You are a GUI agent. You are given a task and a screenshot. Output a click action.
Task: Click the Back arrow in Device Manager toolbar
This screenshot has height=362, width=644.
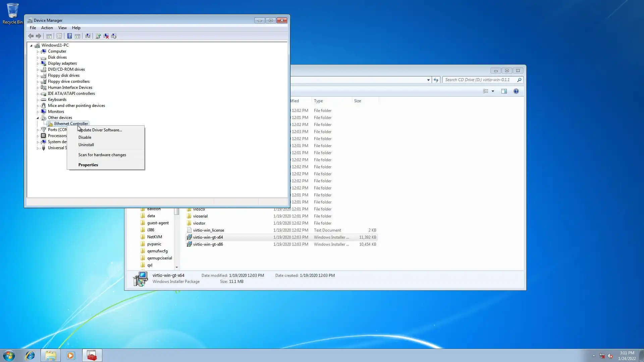[31, 36]
